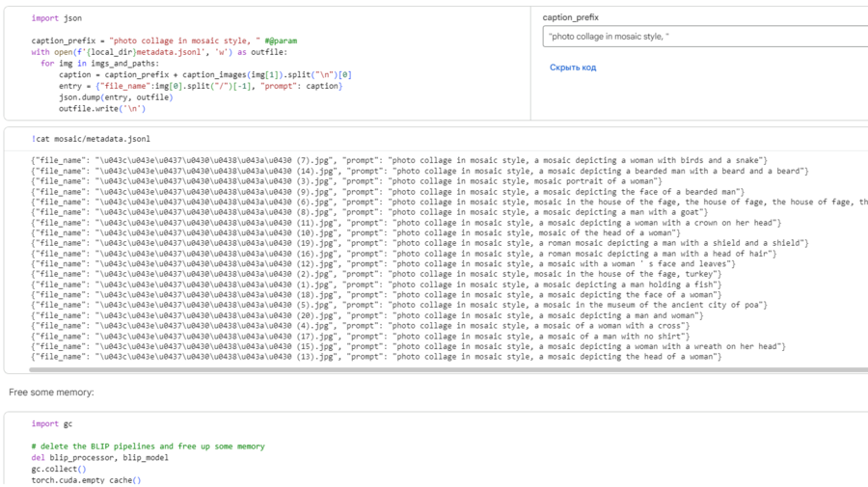The height and width of the screenshot is (487, 868).
Task: Click the caption_prefix text input field
Action: point(702,37)
